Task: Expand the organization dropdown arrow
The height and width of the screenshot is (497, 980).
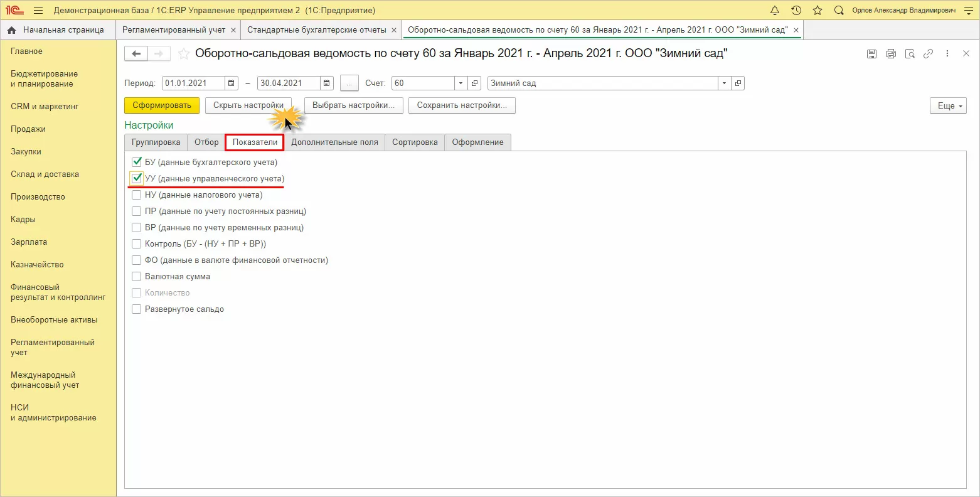Action: 725,83
